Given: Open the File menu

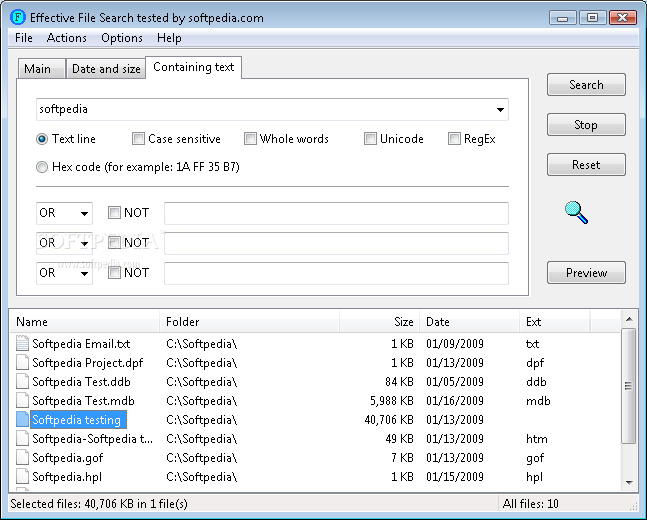Looking at the screenshot, I should [x=24, y=38].
